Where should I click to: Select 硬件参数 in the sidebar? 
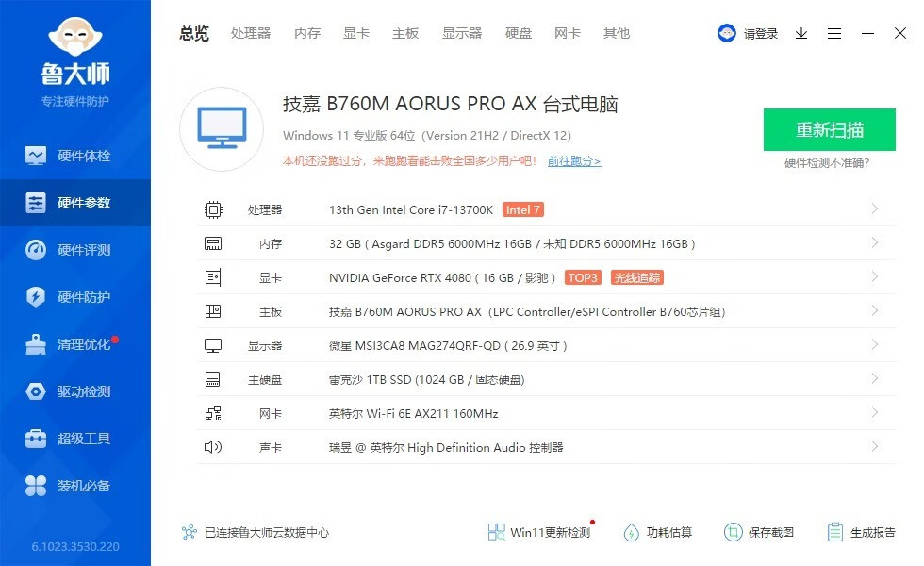click(x=75, y=203)
